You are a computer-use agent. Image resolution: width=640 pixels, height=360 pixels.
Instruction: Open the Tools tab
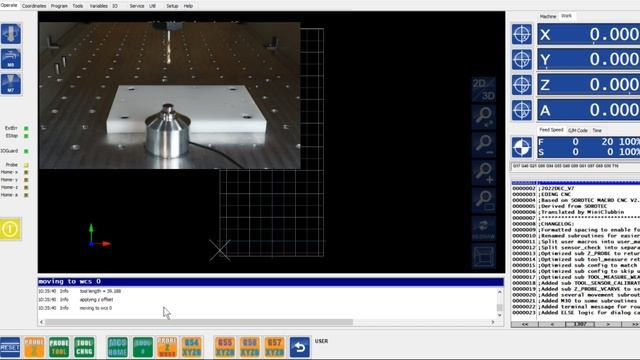[78, 6]
